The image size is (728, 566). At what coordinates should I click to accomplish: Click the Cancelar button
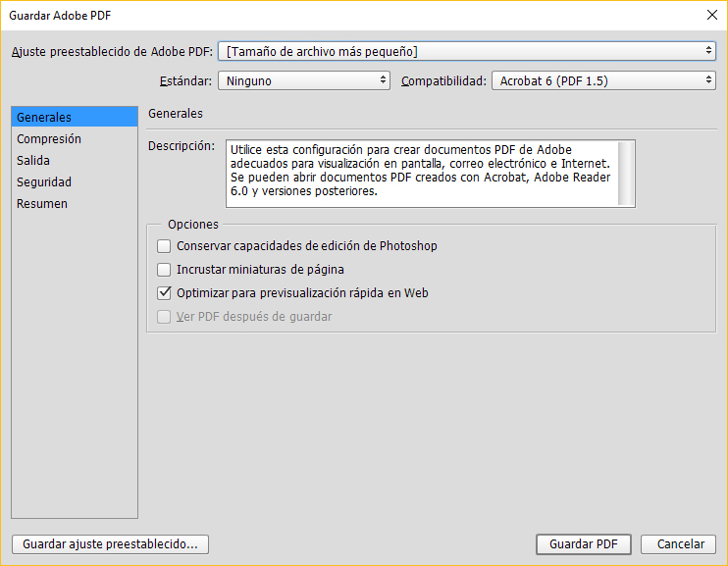coord(678,544)
